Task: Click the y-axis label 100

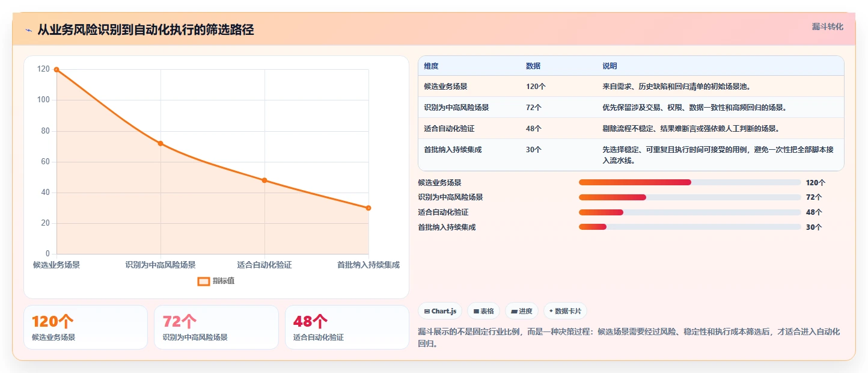Action: tap(44, 100)
